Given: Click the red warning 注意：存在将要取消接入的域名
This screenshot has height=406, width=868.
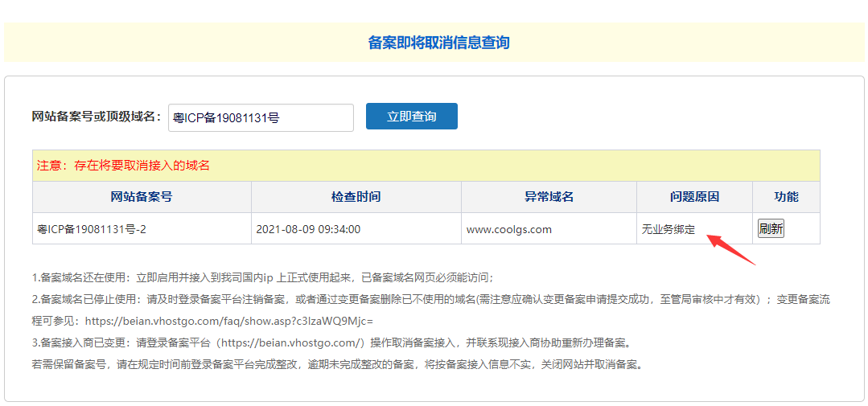Looking at the screenshot, I should 123,166.
